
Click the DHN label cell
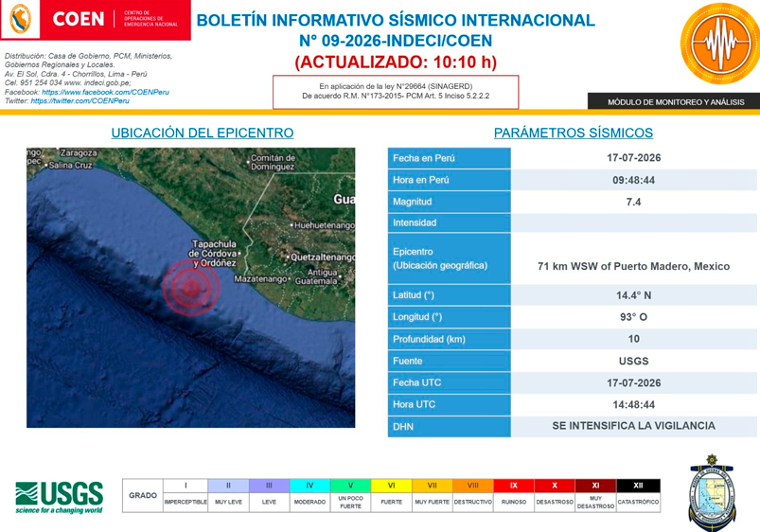tap(449, 427)
